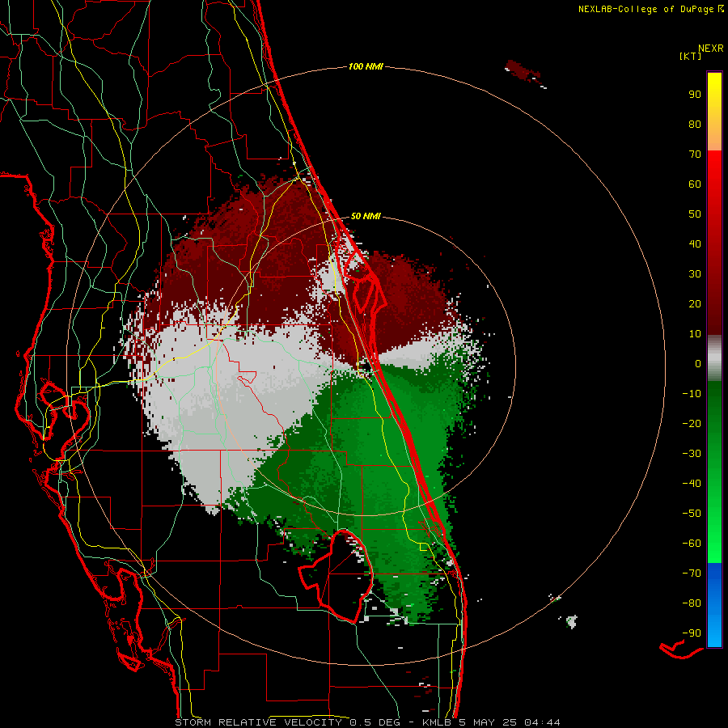Click the -80 value on the velocity scale
The height and width of the screenshot is (728, 728).
click(x=692, y=603)
